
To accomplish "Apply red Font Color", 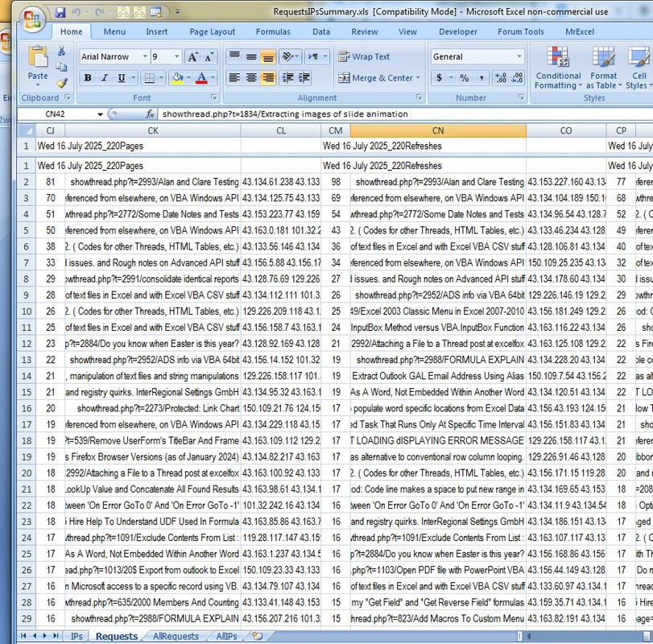I will click(201, 78).
